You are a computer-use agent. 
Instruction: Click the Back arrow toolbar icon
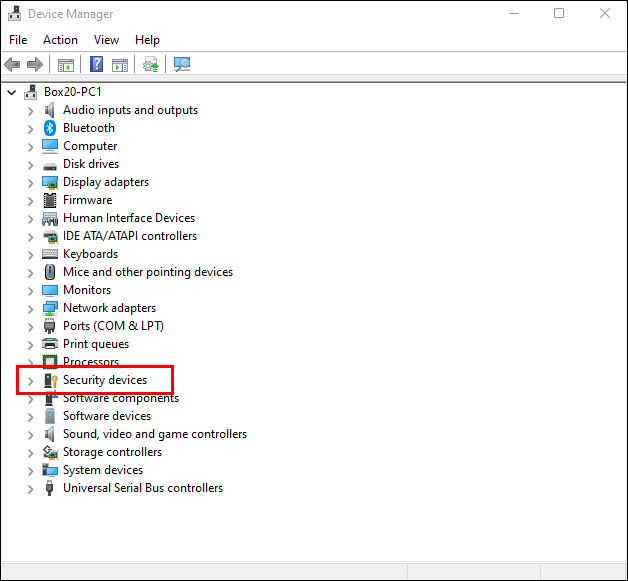point(12,64)
